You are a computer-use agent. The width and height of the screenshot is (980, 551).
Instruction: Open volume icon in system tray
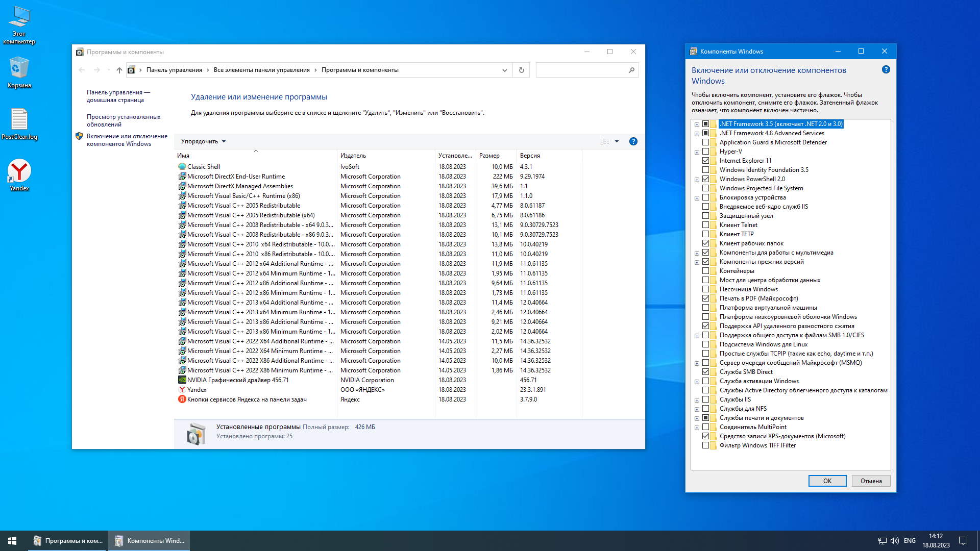click(x=894, y=541)
